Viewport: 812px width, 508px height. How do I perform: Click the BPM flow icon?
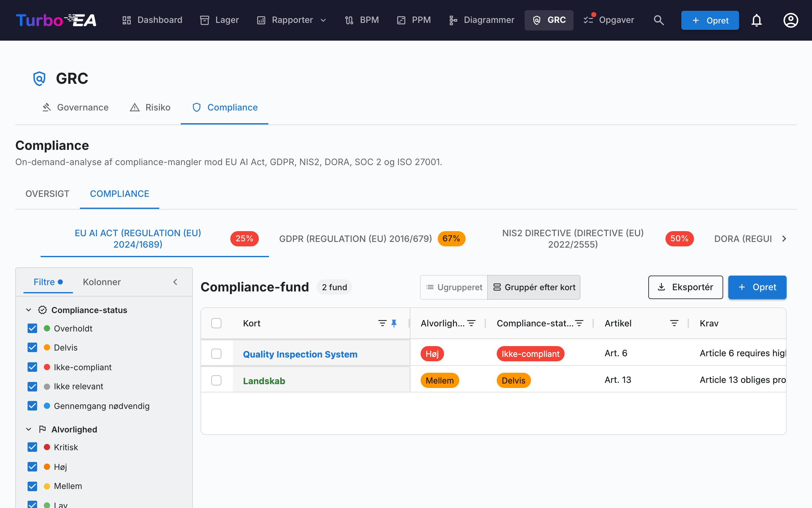[x=349, y=20]
